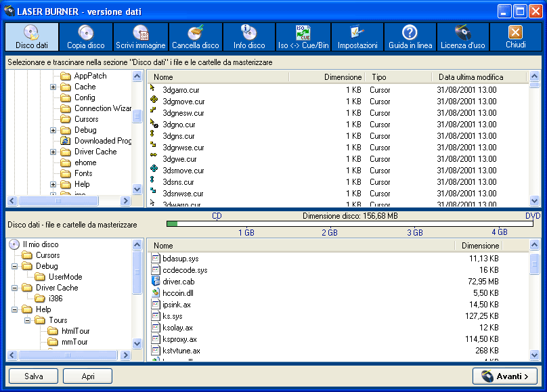Sort source files by Tipo column
547x392 pixels.
click(x=398, y=77)
